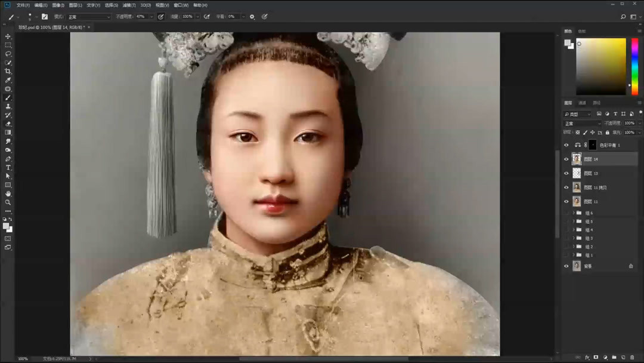Switch to the 通道 tab
644x363 pixels.
583,103
